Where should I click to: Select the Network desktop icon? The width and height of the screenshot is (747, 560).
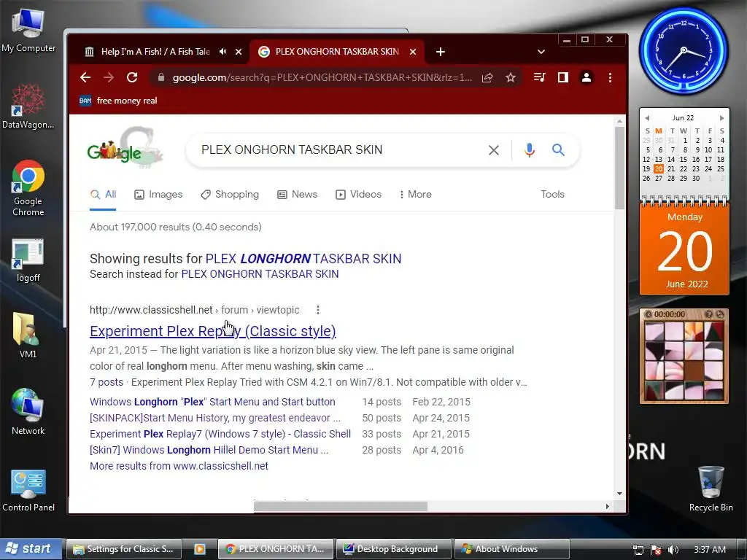tap(28, 412)
